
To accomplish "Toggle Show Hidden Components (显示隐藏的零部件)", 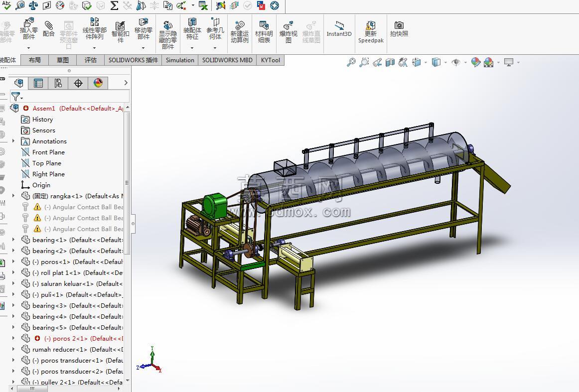I will click(167, 35).
